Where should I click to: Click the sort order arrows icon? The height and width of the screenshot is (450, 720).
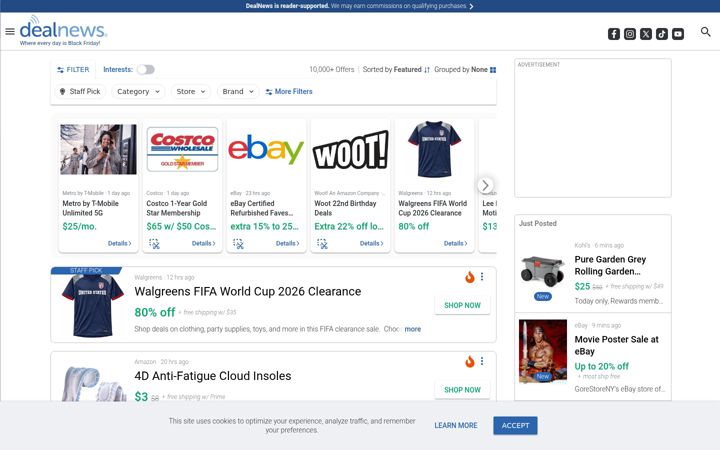coord(427,70)
